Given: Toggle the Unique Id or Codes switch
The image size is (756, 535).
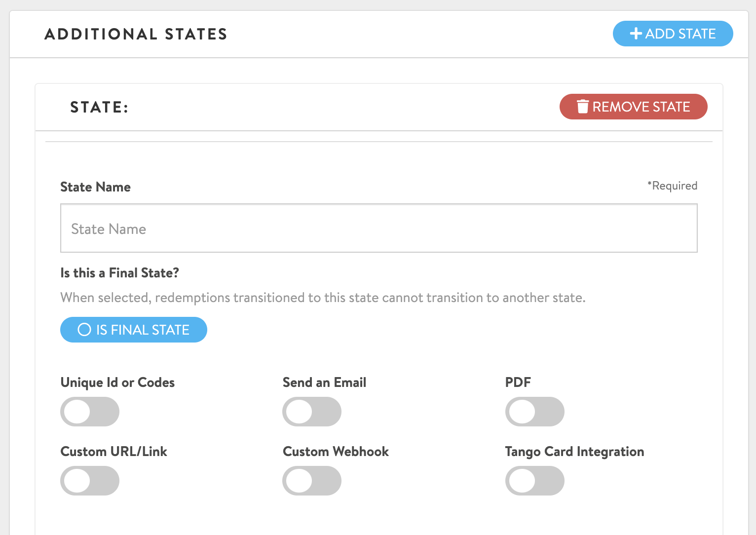Looking at the screenshot, I should [90, 412].
